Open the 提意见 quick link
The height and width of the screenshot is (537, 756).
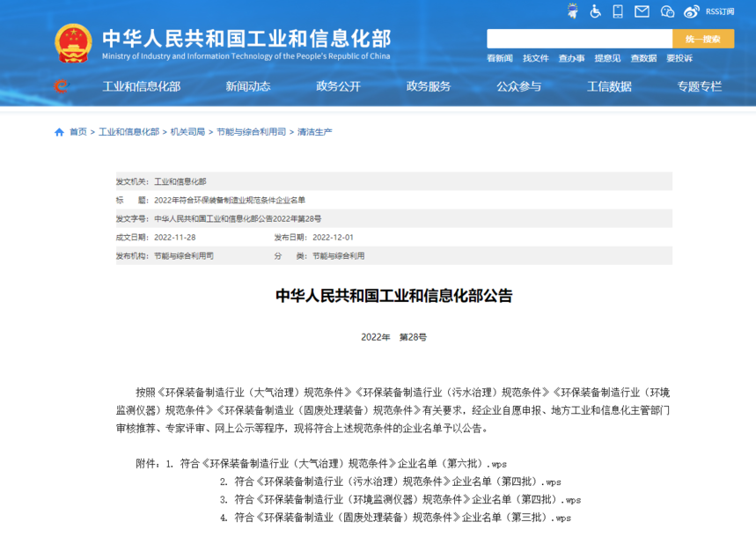(x=607, y=58)
